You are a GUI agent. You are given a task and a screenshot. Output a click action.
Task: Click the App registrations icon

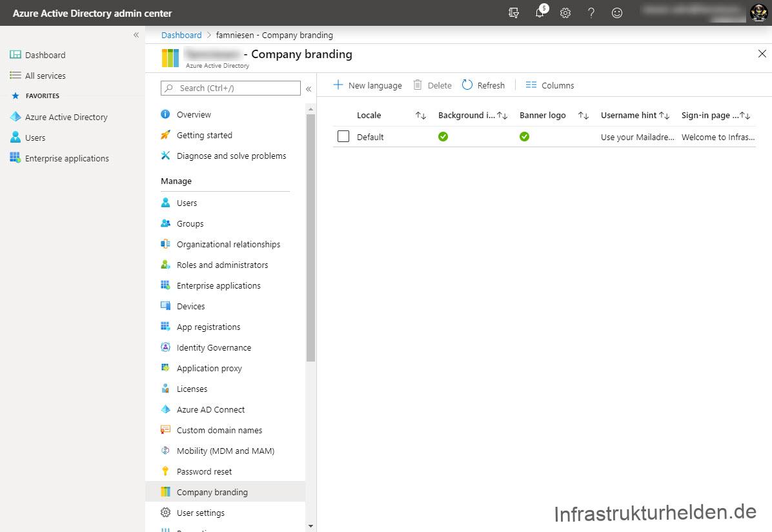point(165,327)
